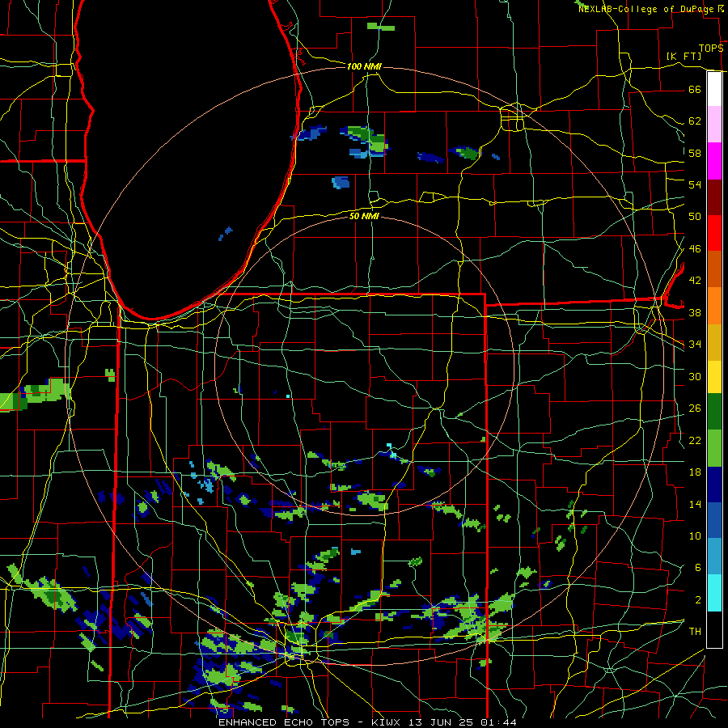The image size is (728, 728).
Task: Select the 10 value on legend scale
Action: click(x=695, y=535)
